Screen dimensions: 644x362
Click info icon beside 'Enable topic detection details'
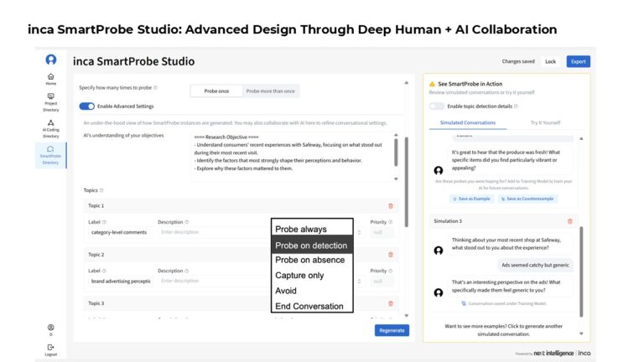(x=517, y=106)
